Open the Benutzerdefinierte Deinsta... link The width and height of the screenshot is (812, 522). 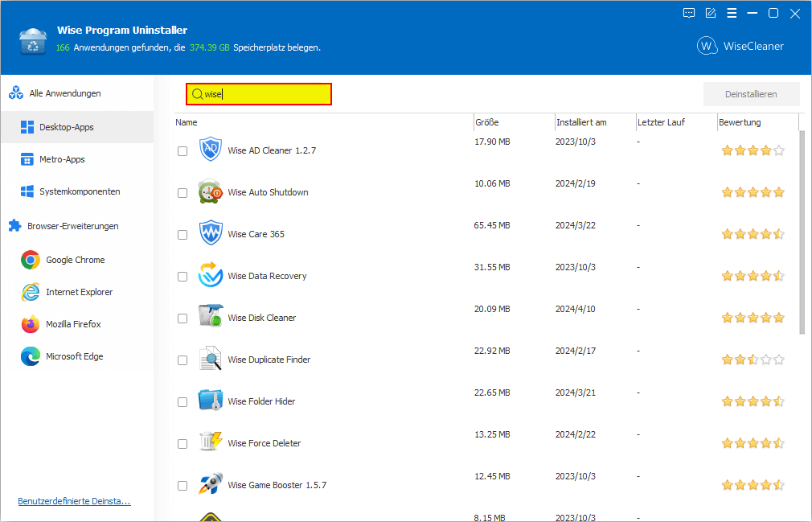(74, 501)
